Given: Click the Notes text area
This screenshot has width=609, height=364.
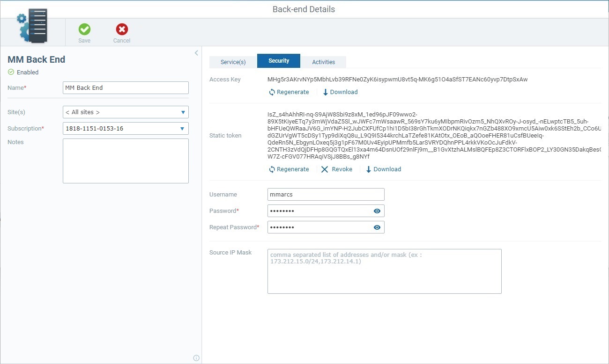Looking at the screenshot, I should 125,160.
